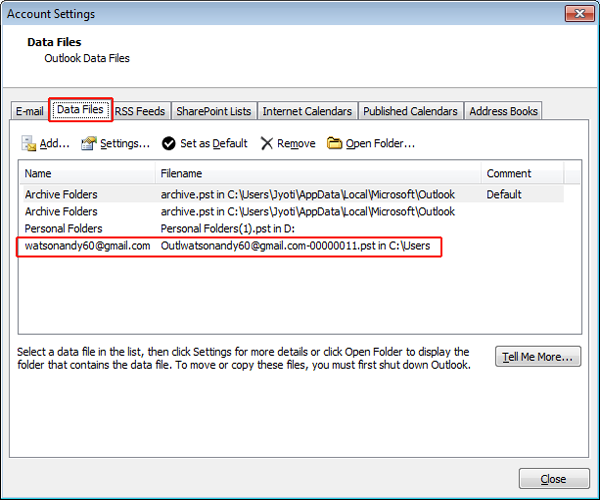Click the Outlwatsonandy60@gmail.com-00000011.pst filename

[295, 246]
